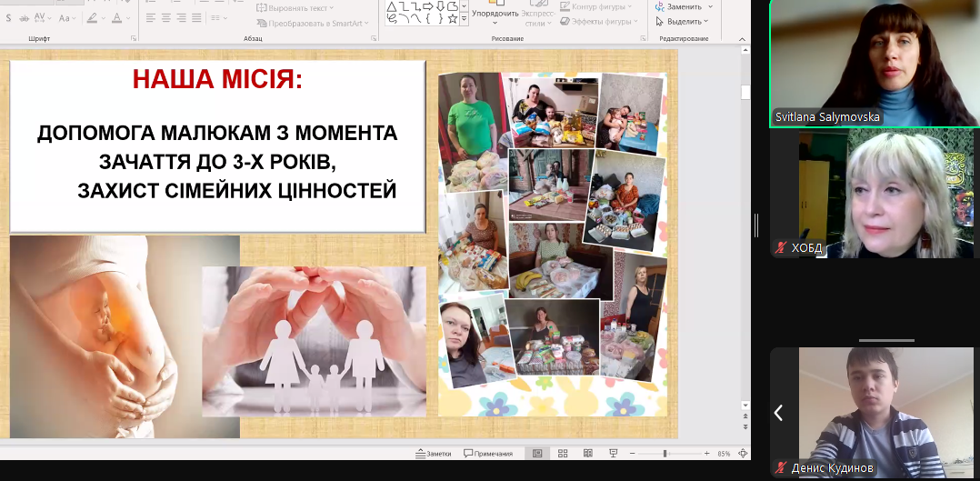Select curve shape in gallery
This screenshot has height=481, width=980.
tap(416, 19)
